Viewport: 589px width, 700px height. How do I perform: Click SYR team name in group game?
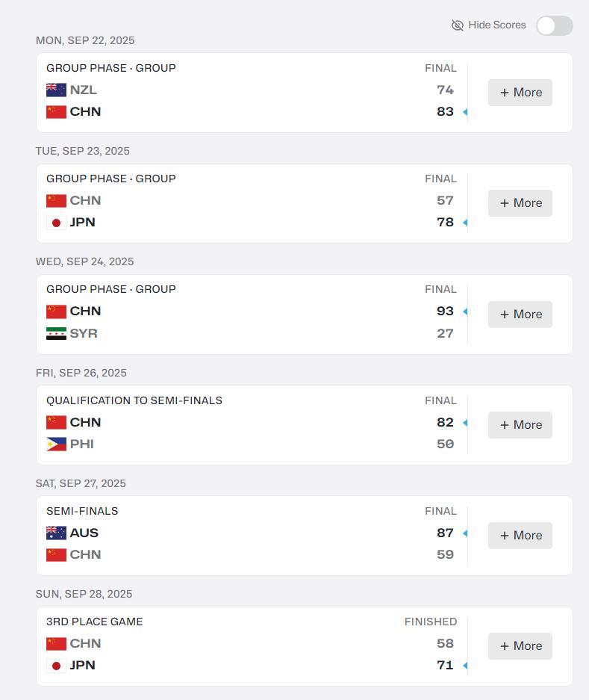pos(84,333)
